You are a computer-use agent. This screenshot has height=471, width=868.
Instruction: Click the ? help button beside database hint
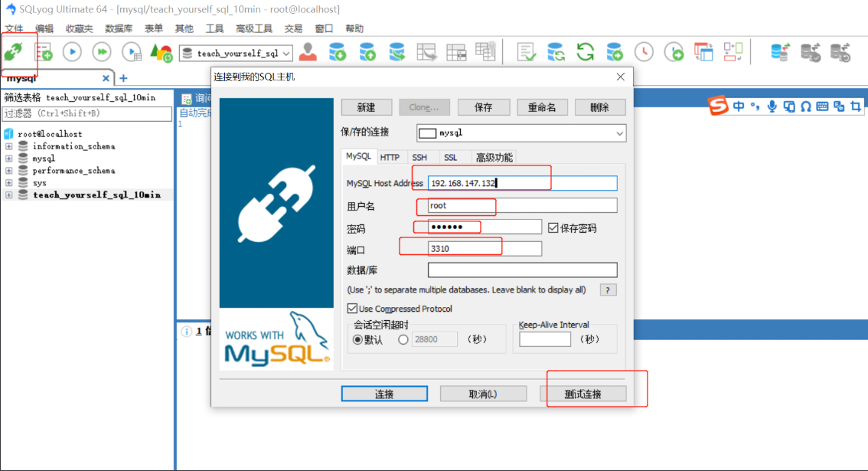point(608,289)
